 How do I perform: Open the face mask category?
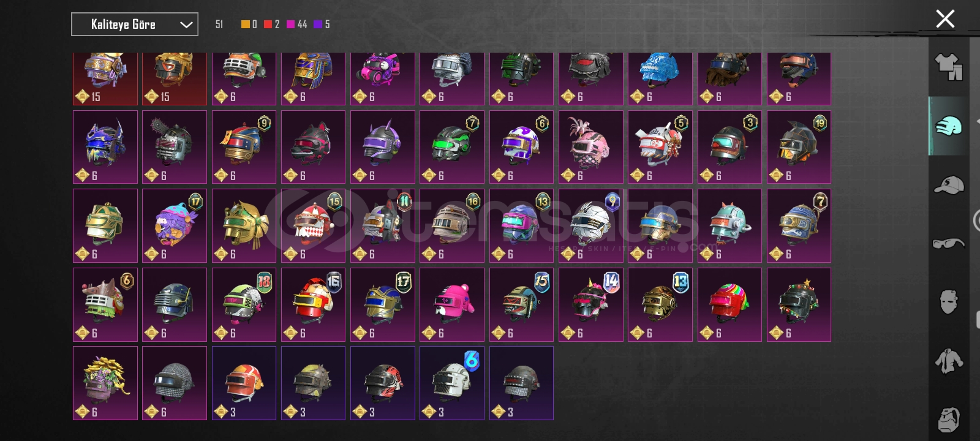(948, 301)
